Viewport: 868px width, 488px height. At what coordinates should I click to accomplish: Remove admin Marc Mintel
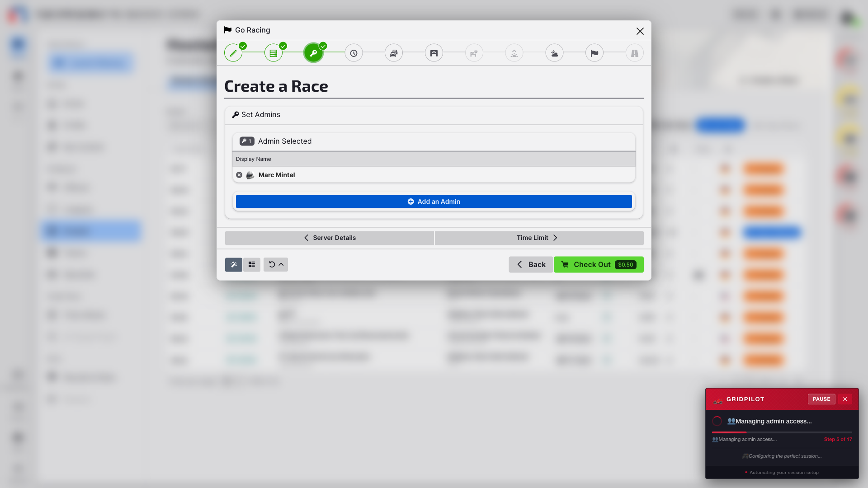[239, 175]
